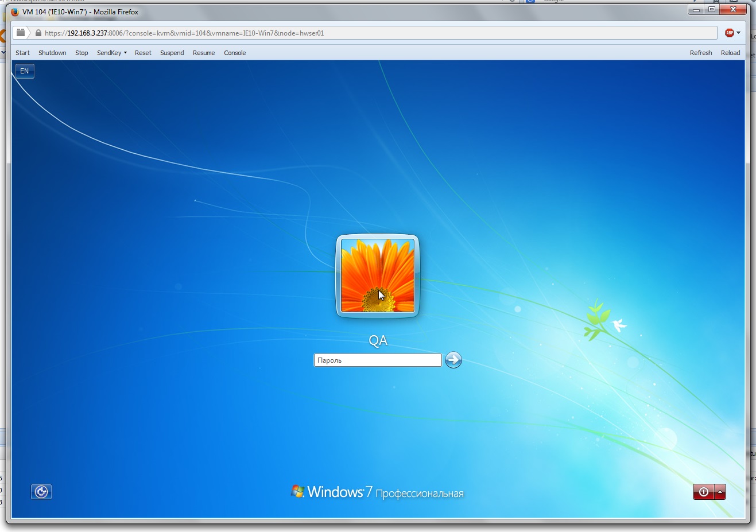Click the EN language indicator button
The height and width of the screenshot is (532, 756).
(25, 71)
